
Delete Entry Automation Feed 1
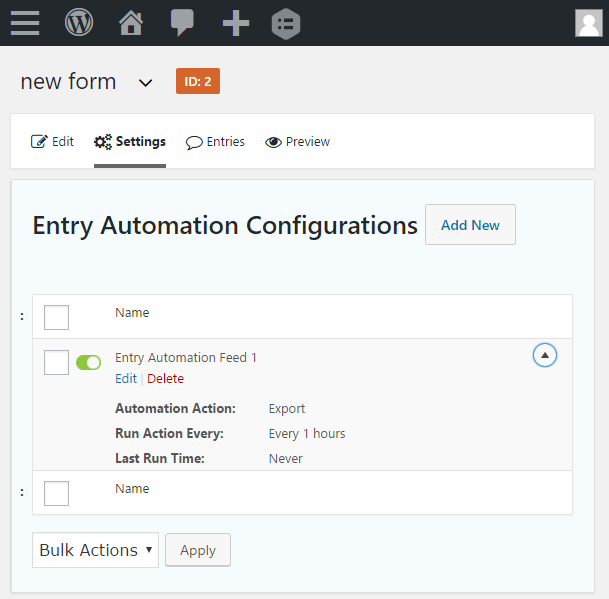pyautogui.click(x=165, y=378)
